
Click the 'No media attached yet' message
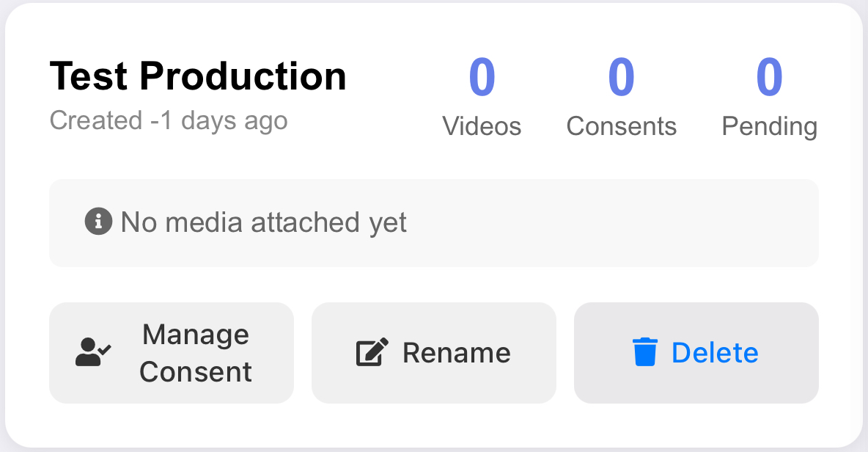pos(263,222)
